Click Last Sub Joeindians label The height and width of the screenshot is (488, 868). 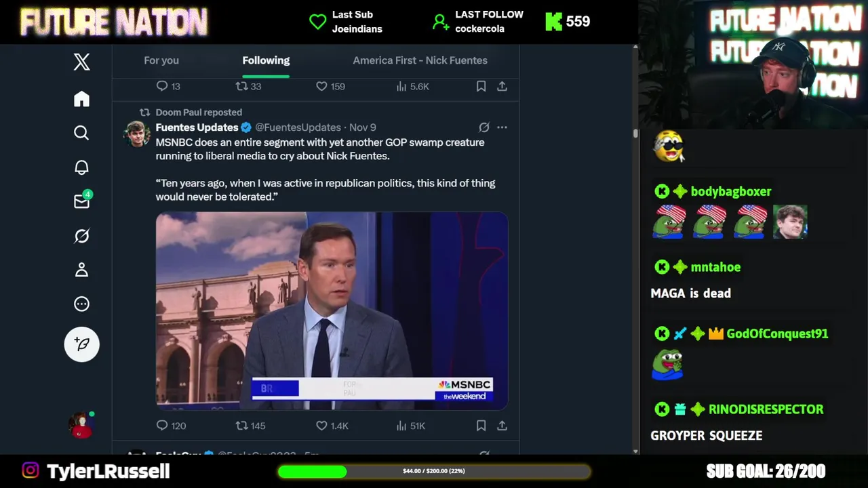[357, 22]
